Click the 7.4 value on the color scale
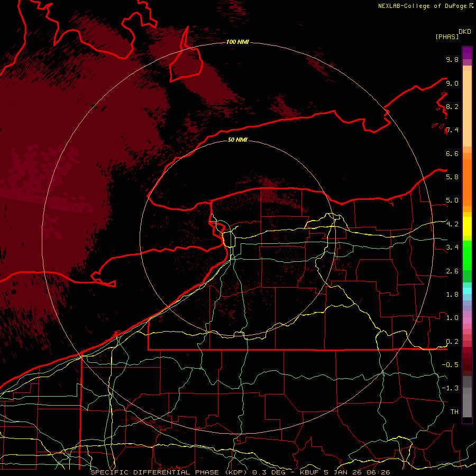This screenshot has width=476, height=476. click(452, 130)
